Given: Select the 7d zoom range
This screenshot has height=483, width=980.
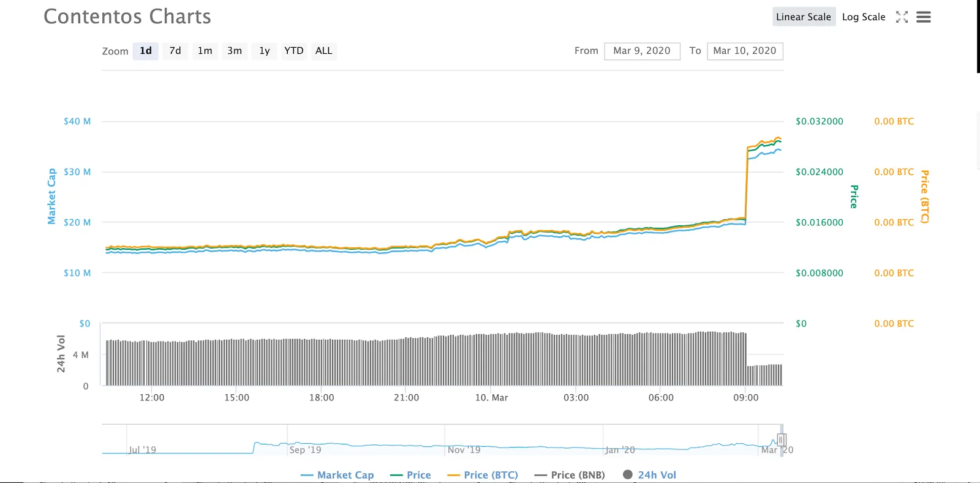Looking at the screenshot, I should [175, 51].
